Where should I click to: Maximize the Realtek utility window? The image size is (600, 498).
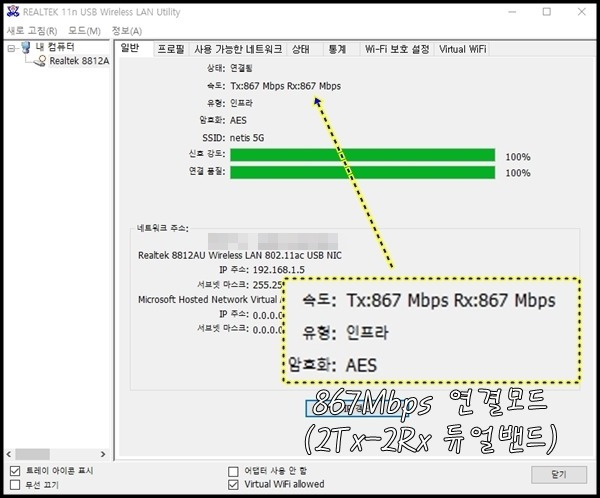pyautogui.click(x=547, y=12)
